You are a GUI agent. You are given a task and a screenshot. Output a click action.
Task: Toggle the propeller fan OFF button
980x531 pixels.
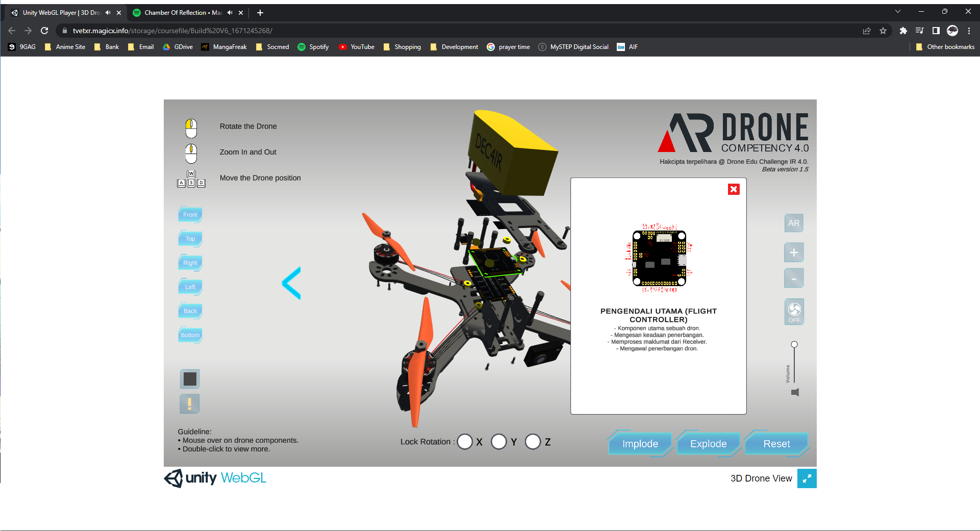[794, 312]
